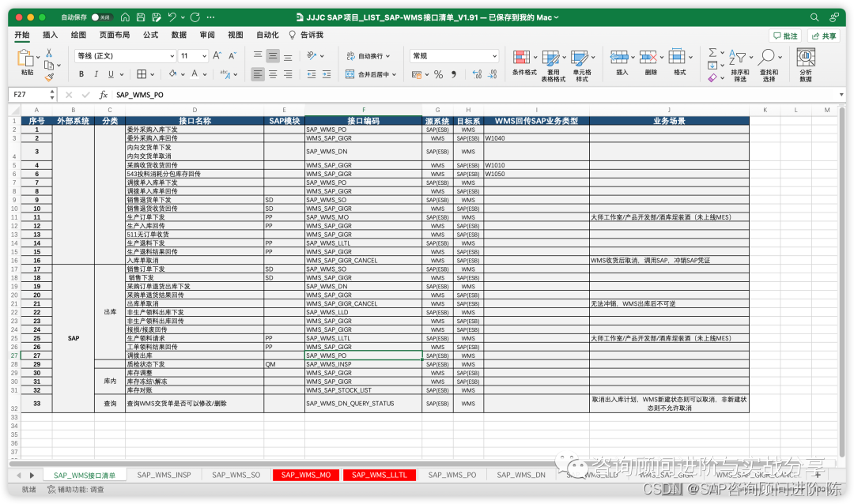Click the Save icon in title bar

pos(141,17)
